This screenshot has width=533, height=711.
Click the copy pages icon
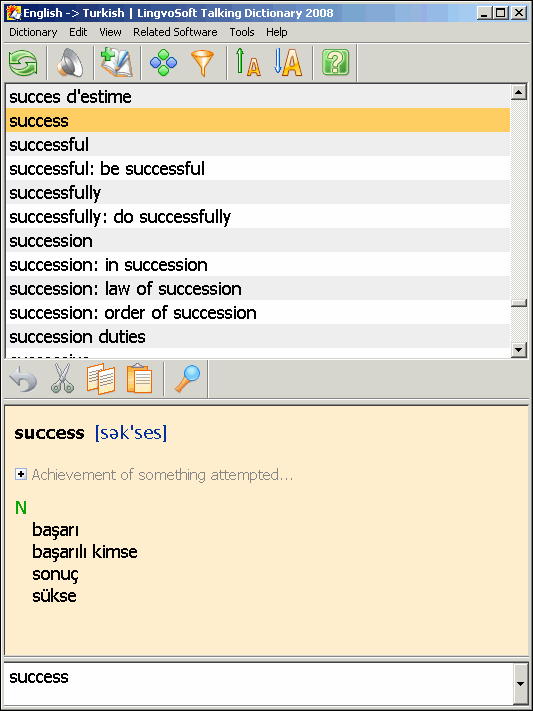(101, 378)
